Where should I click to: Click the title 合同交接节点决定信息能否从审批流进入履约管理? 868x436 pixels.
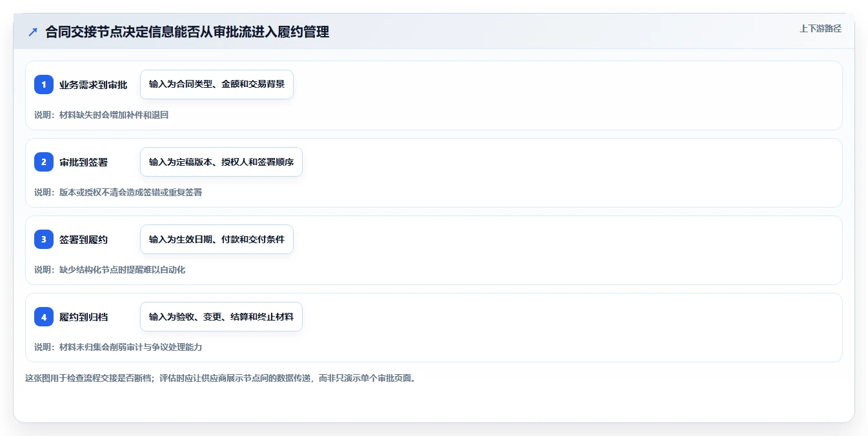(x=187, y=32)
